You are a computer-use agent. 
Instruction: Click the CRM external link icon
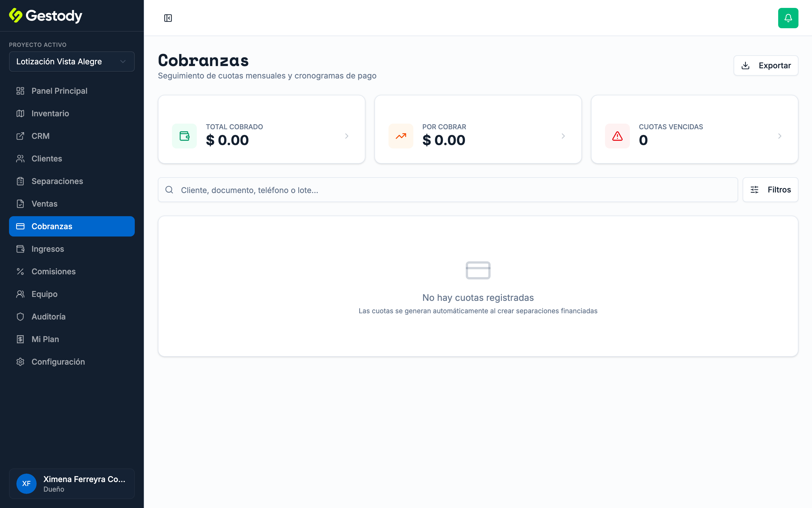[20, 136]
